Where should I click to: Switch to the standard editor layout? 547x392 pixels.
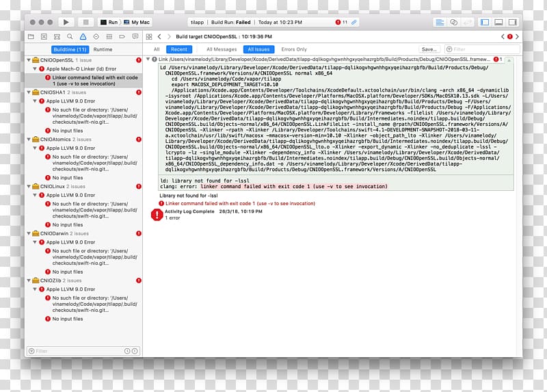pyautogui.click(x=440, y=22)
